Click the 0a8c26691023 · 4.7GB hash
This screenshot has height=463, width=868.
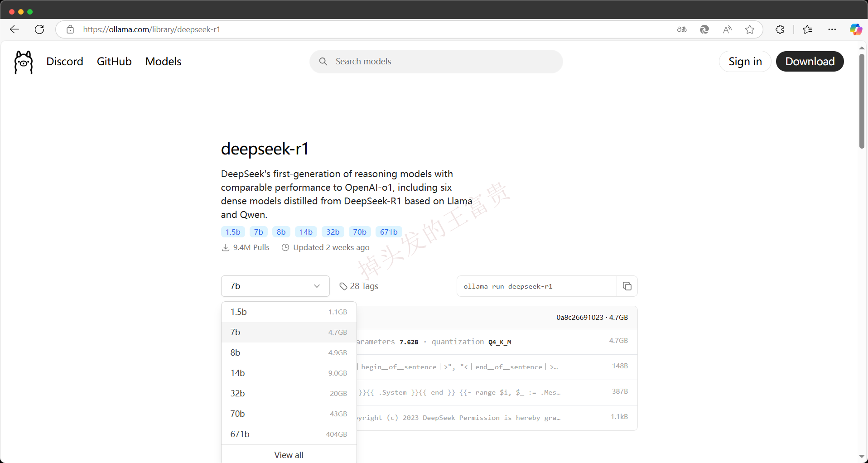[592, 318]
